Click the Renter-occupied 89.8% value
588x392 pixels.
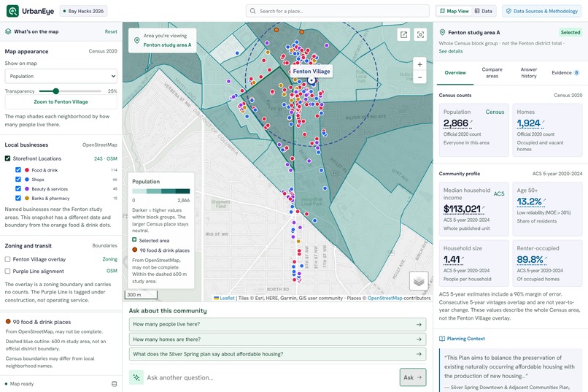tap(530, 260)
